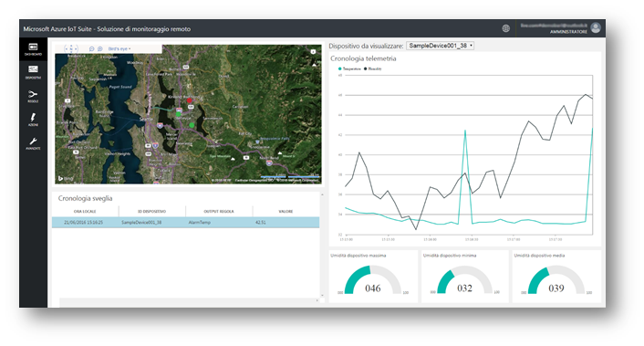Open the Regole rules page in the sidebar

(x=33, y=96)
